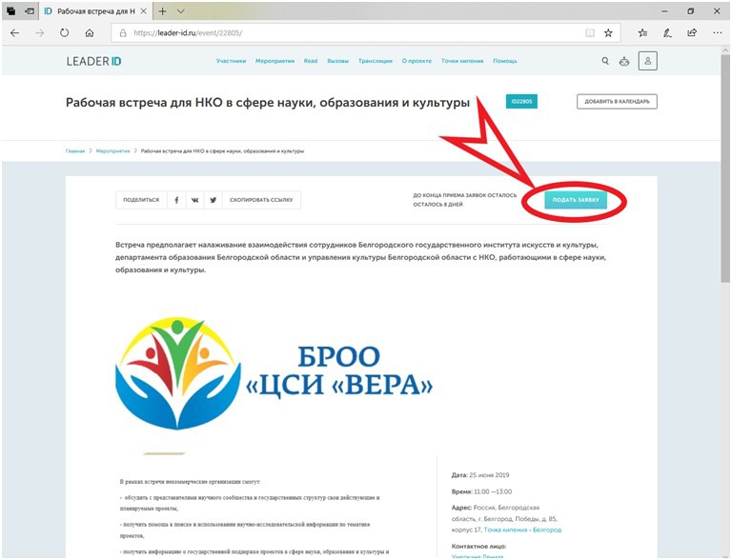
Task: Click the padlock icon in address bar
Action: pos(123,33)
